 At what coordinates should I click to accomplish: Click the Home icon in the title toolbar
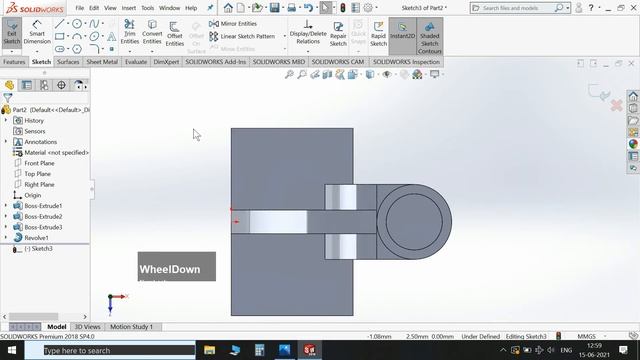(x=228, y=8)
